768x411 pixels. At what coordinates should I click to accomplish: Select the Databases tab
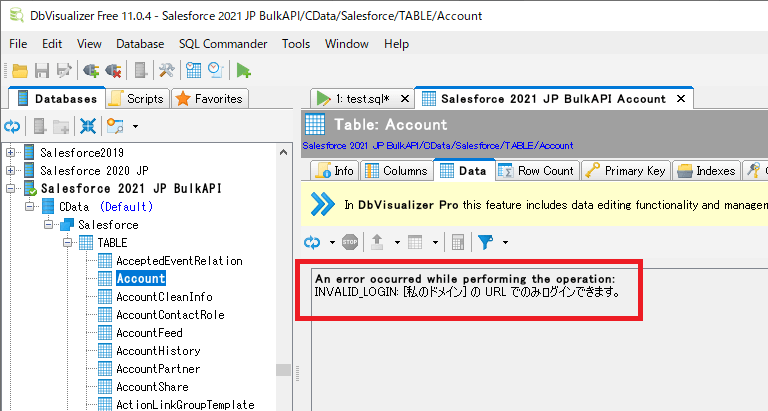coord(57,98)
